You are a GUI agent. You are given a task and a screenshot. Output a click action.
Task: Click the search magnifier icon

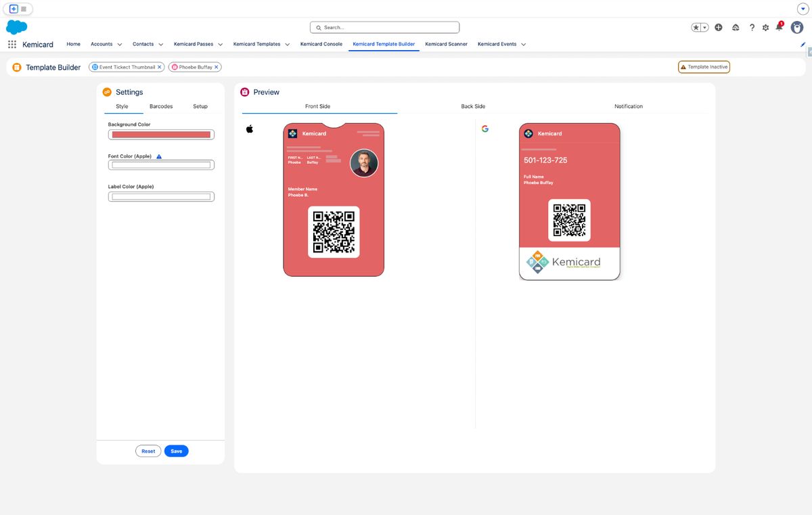[319, 28]
